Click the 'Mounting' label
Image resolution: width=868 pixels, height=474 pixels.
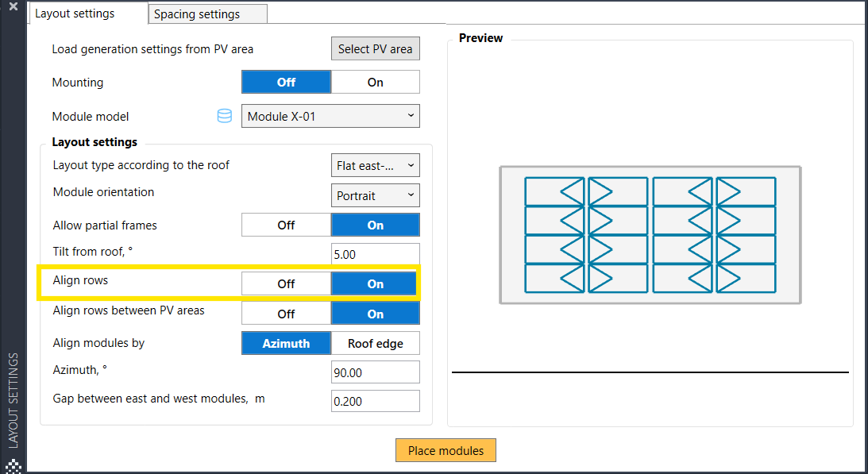pyautogui.click(x=78, y=83)
